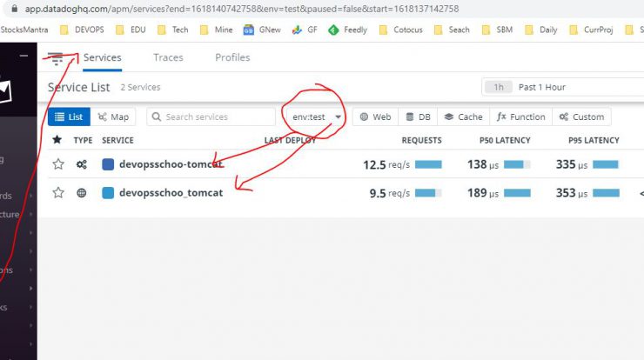Screen dimensions: 644x360
Task: Open the Past 1 Hour time range selector
Action: [563, 87]
